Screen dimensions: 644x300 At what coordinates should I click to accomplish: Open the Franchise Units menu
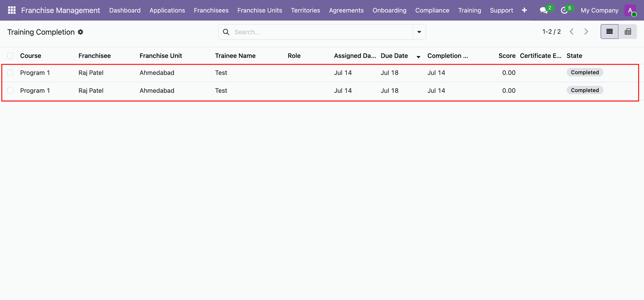coord(260,10)
